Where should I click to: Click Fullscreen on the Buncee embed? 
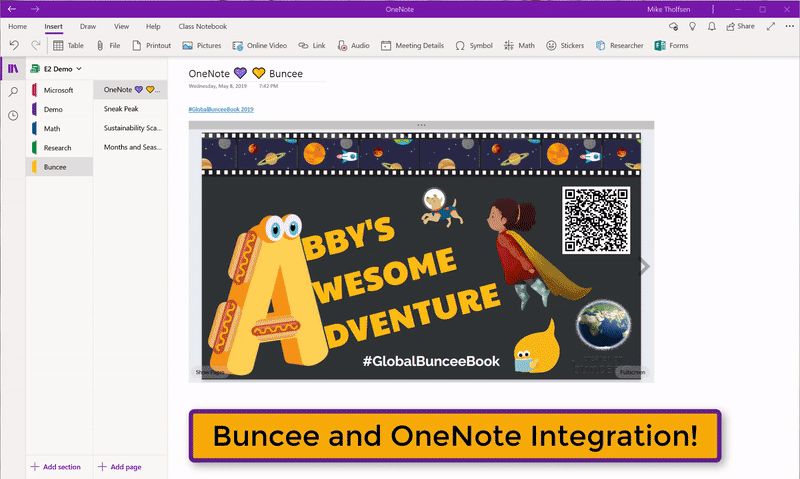632,372
